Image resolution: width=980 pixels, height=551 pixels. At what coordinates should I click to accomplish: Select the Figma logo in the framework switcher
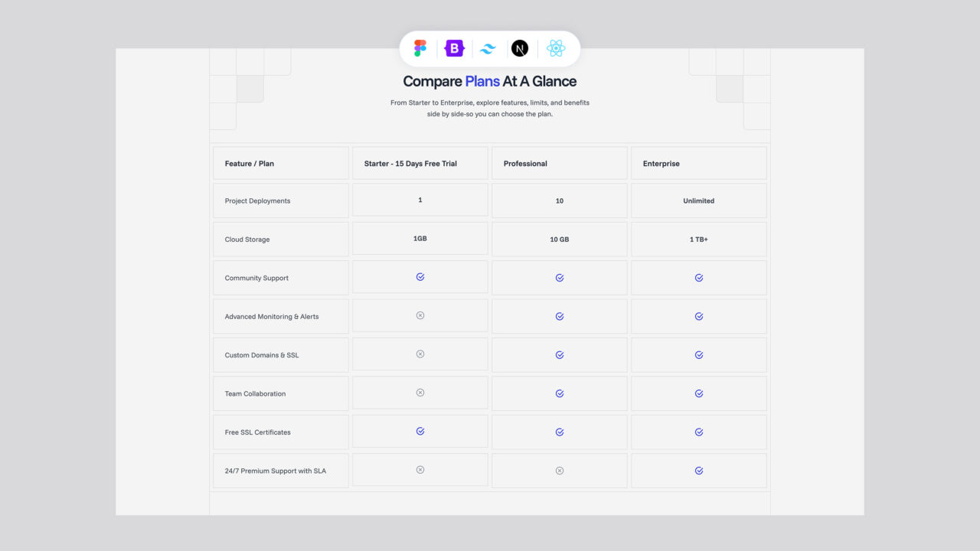(419, 47)
